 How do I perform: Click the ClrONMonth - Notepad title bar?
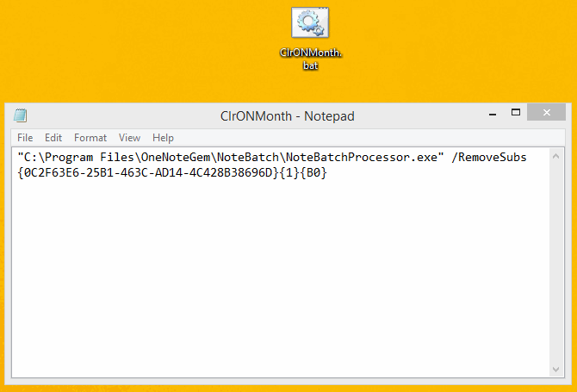pyautogui.click(x=287, y=116)
